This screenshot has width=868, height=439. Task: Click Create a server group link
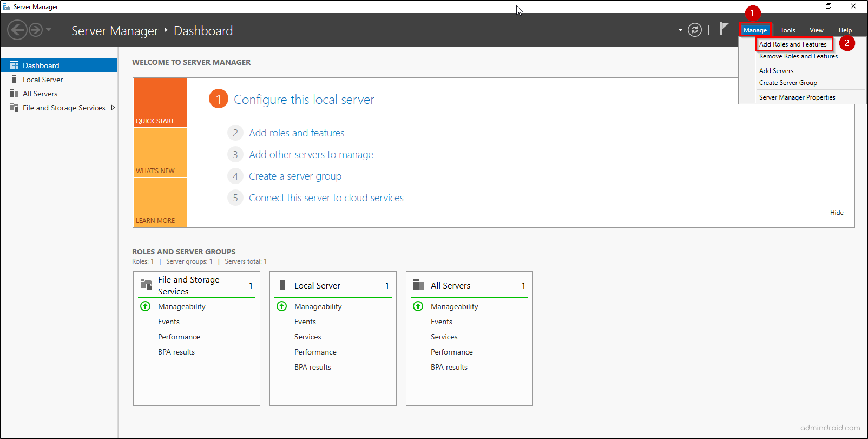click(x=295, y=176)
